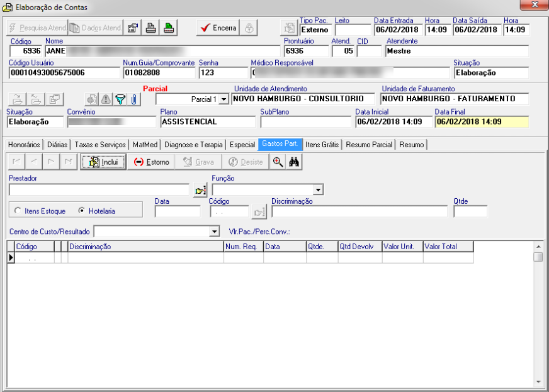The image size is (549, 392).
Task: Go to last record navigation arrow
Action: (69, 162)
